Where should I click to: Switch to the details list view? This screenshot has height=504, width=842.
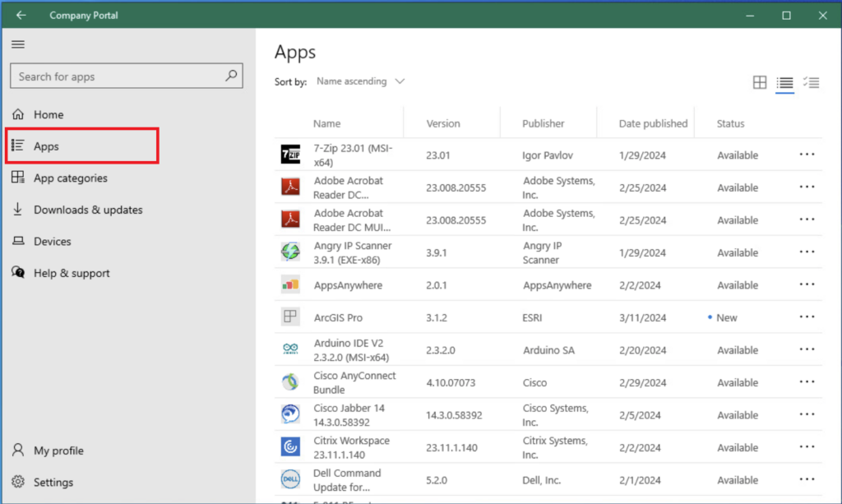784,82
